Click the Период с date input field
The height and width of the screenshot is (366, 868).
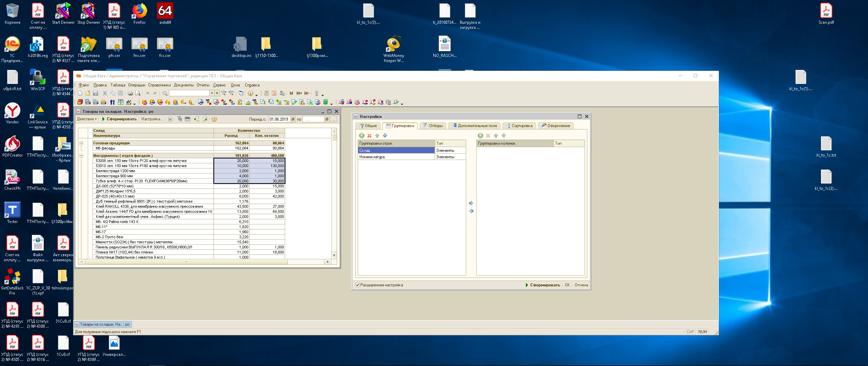click(279, 119)
